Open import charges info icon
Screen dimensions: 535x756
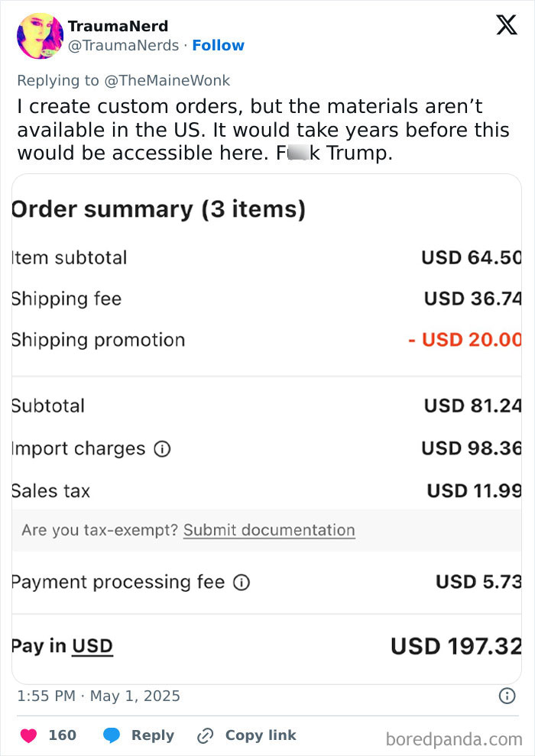pos(162,449)
